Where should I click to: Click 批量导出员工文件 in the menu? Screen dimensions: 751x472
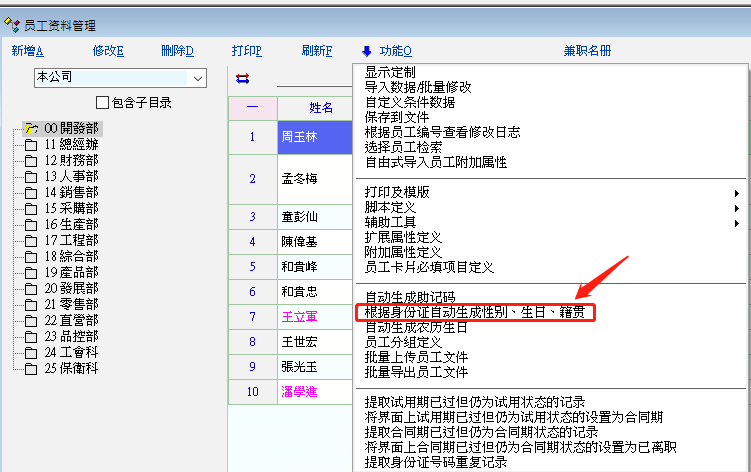point(416,373)
